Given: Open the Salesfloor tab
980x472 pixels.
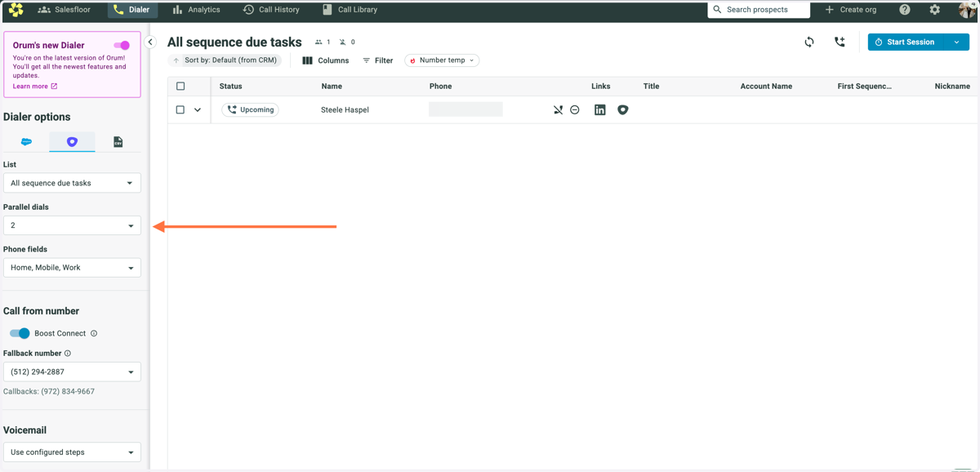Looking at the screenshot, I should pyautogui.click(x=65, y=10).
